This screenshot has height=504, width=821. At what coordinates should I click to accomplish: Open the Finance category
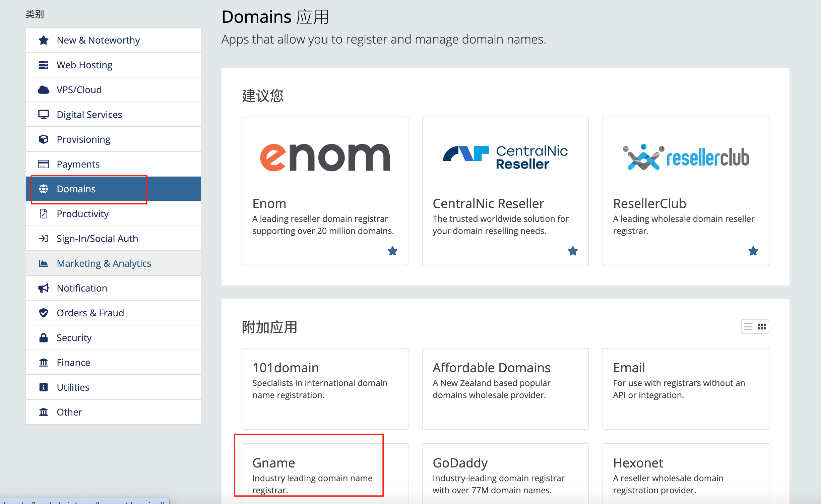pos(113,363)
